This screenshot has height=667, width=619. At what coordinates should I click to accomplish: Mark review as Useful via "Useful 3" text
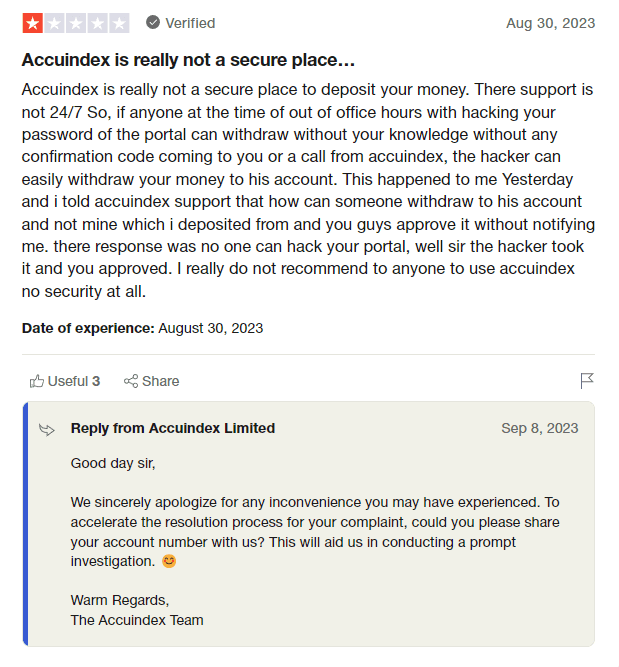pos(74,381)
